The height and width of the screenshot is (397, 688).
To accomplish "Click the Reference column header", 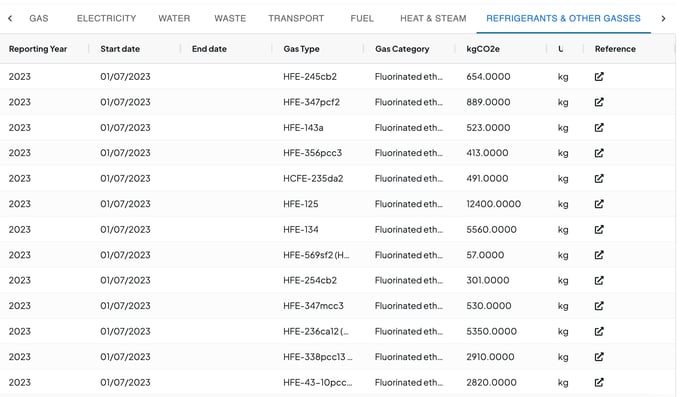I will pyautogui.click(x=615, y=49).
